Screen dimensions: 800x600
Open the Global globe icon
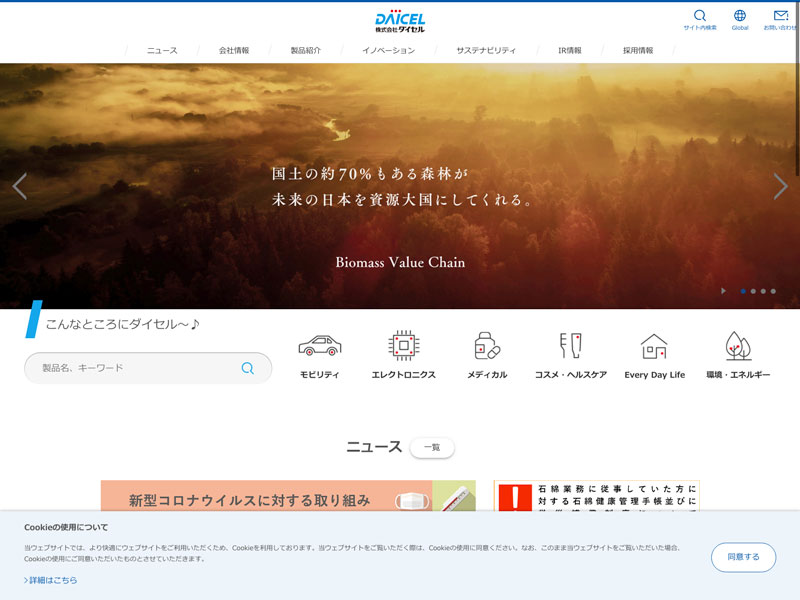(x=740, y=16)
